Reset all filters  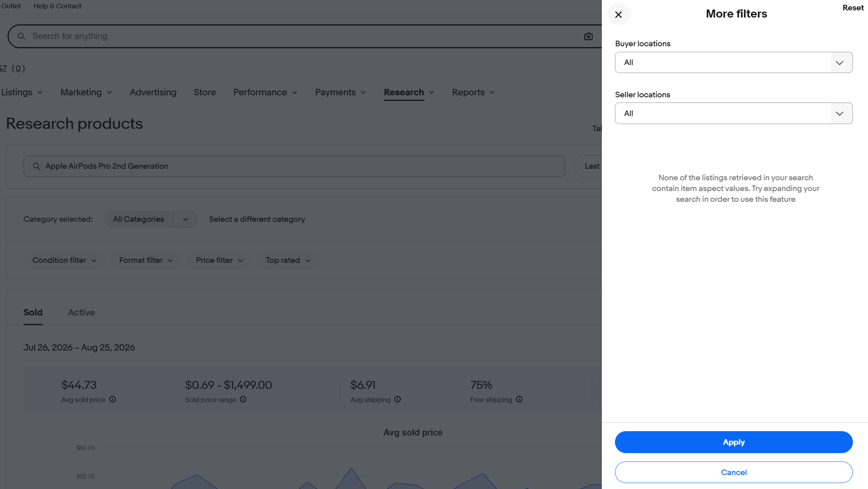pyautogui.click(x=853, y=8)
